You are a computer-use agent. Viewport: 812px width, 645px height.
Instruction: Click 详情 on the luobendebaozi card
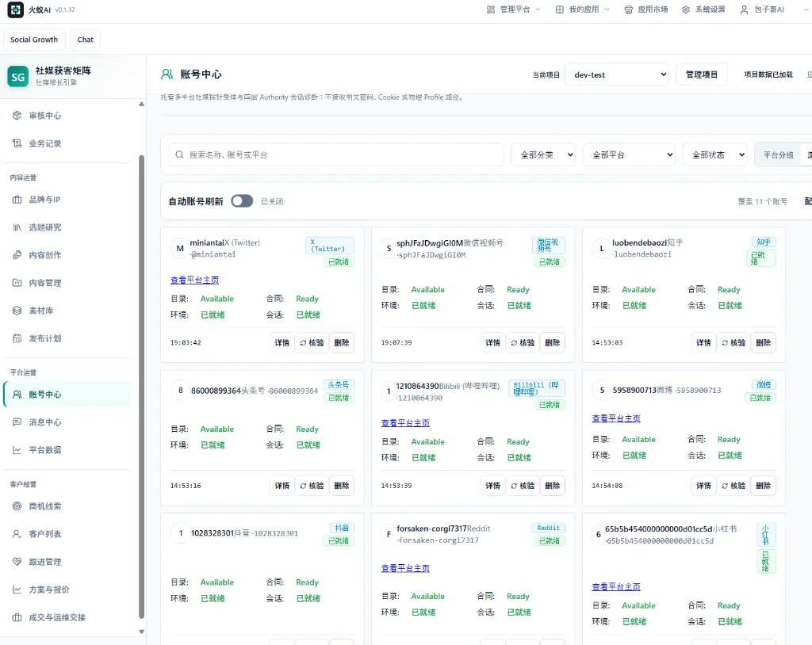[x=703, y=342]
